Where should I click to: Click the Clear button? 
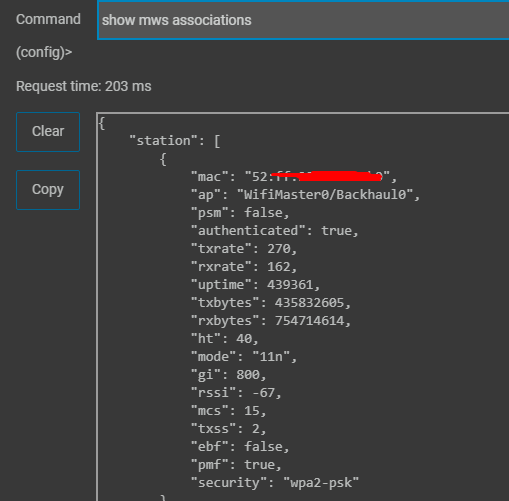(48, 132)
